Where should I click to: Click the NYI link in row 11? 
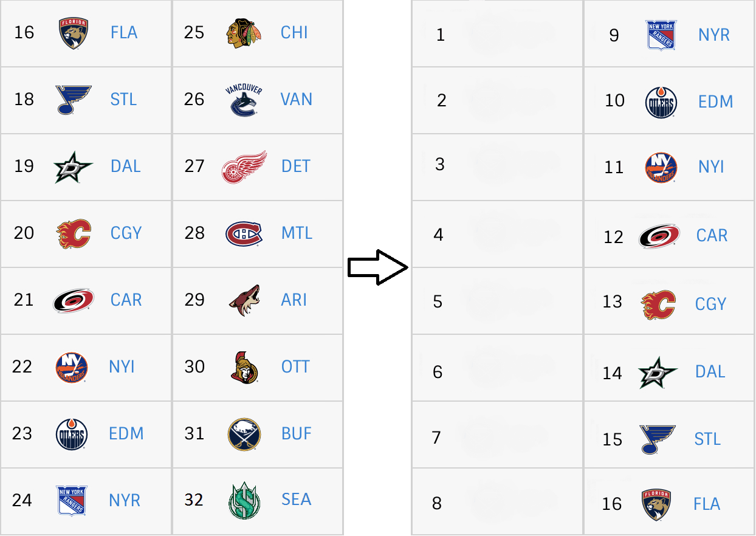(711, 167)
